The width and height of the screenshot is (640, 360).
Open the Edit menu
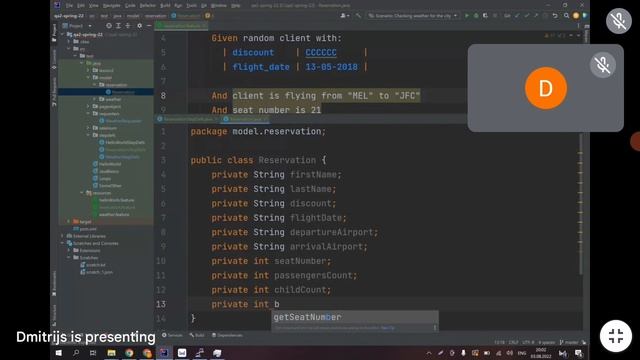tap(81, 5)
